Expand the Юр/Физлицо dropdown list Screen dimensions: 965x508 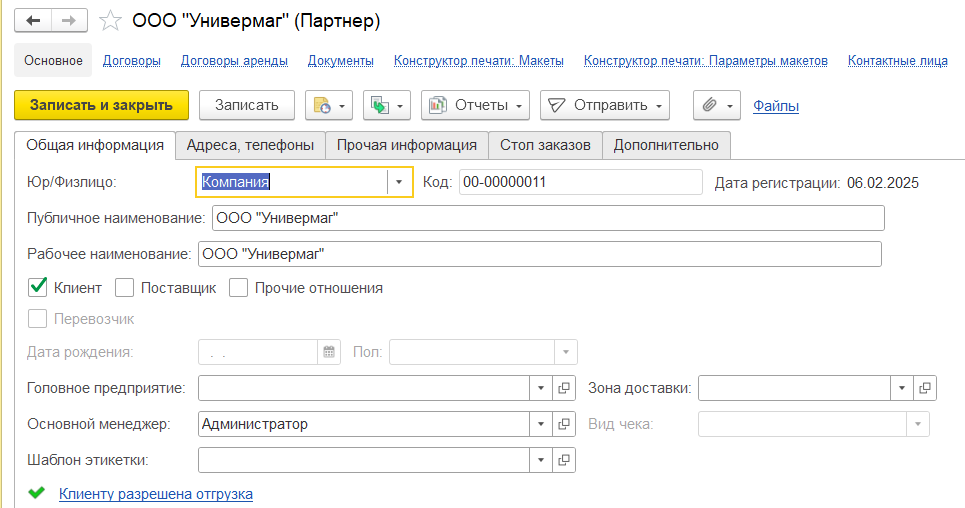tap(399, 182)
